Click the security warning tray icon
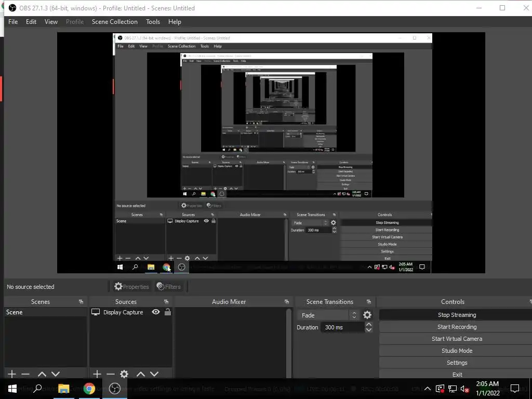This screenshot has height=399, width=532. click(440, 389)
